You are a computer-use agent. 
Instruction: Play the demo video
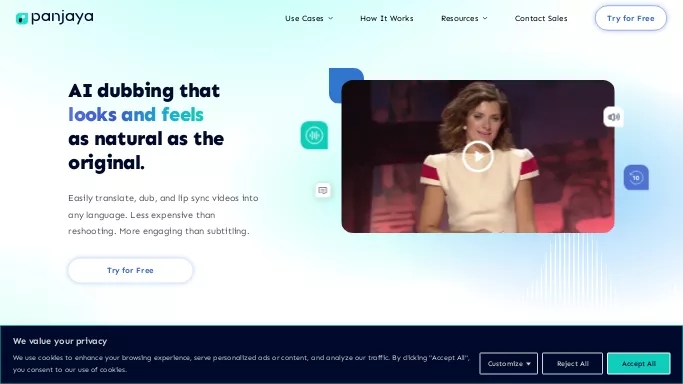[x=478, y=156]
